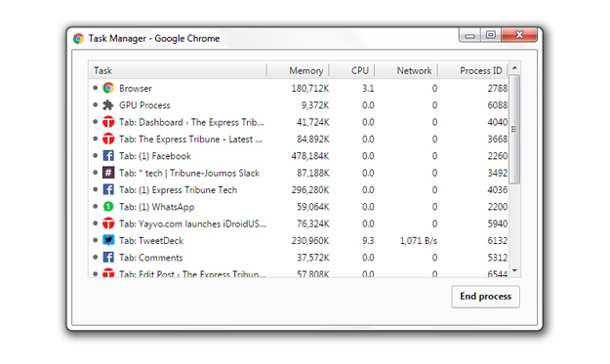610x364 pixels.
Task: Click Facebook icon beside 'Tab: Comments'
Action: pos(108,258)
